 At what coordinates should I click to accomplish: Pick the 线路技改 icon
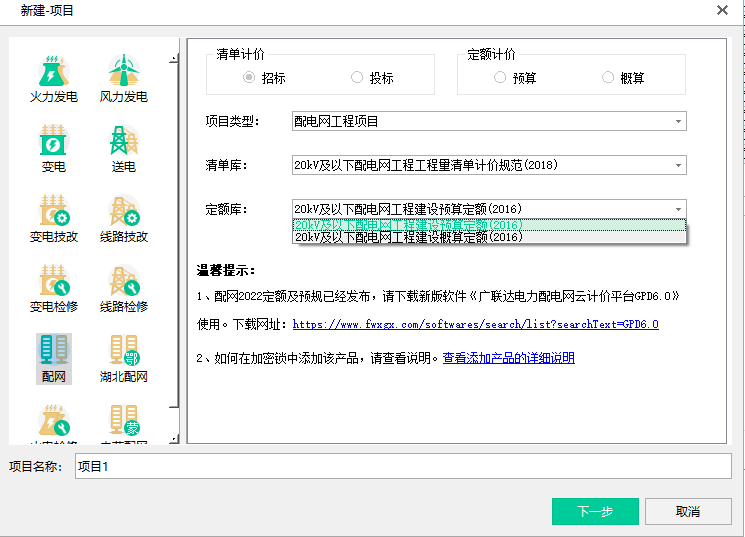click(x=124, y=219)
